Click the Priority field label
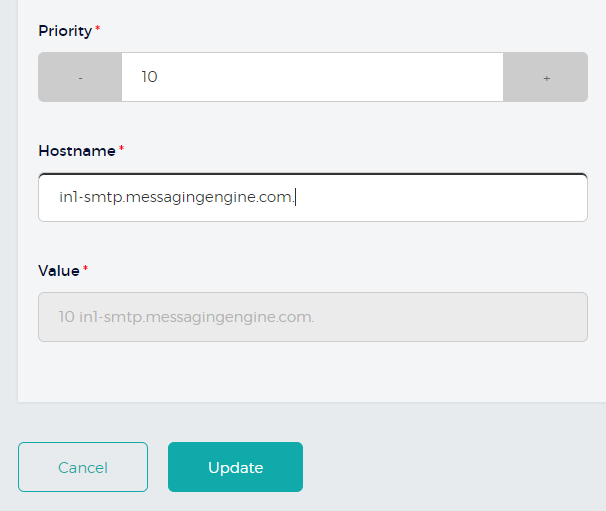The image size is (606, 511). coord(65,31)
